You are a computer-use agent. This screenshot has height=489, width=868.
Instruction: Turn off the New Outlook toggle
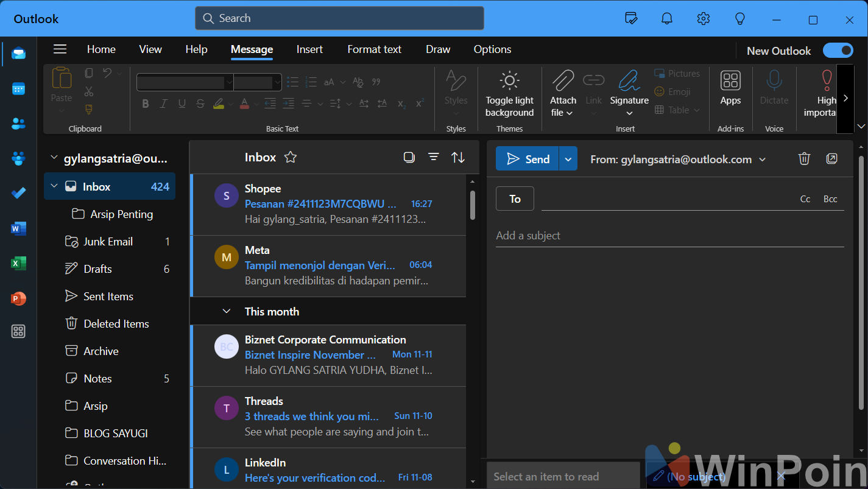[x=838, y=51]
